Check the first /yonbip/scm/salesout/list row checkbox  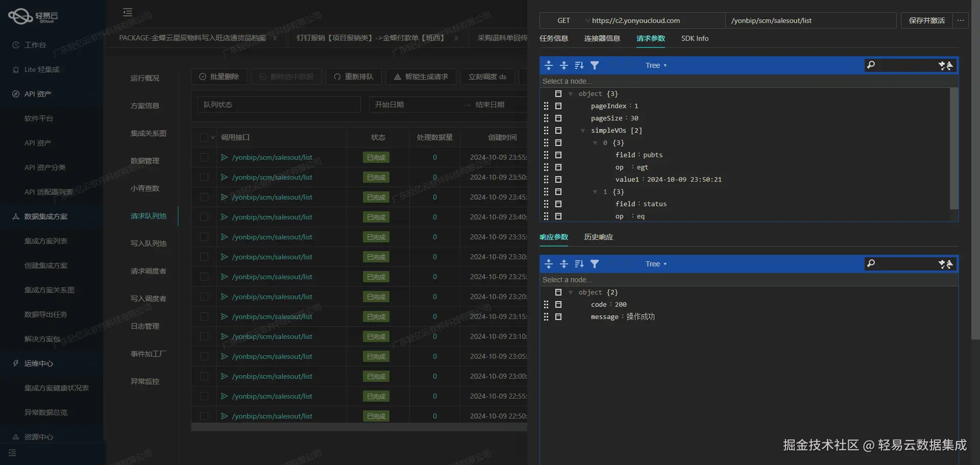pos(204,157)
